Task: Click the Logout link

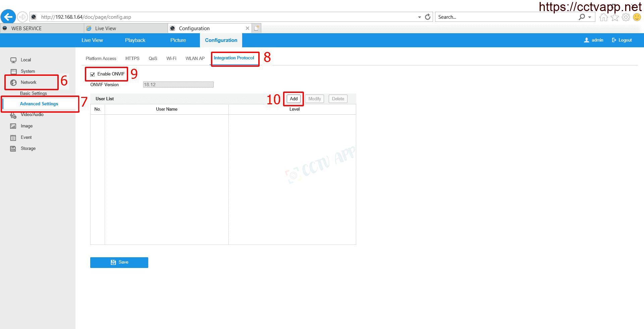Action: pos(622,40)
